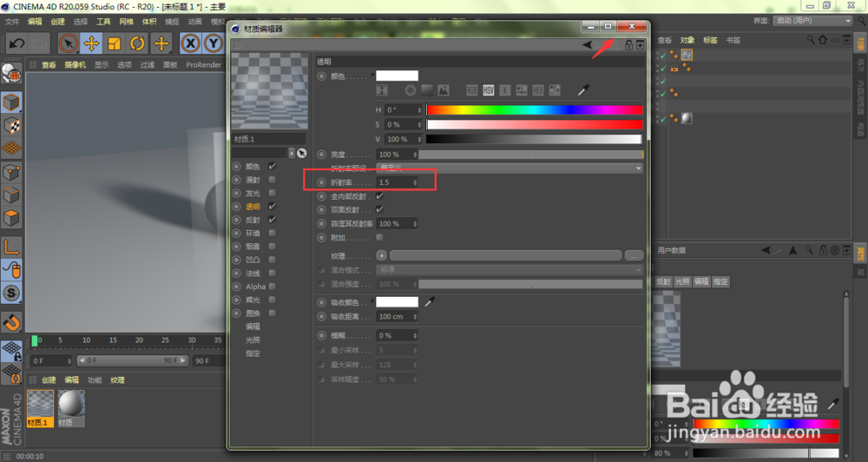Enable the 附加 checkbox
This screenshot has width=868, height=462.
pyautogui.click(x=379, y=237)
